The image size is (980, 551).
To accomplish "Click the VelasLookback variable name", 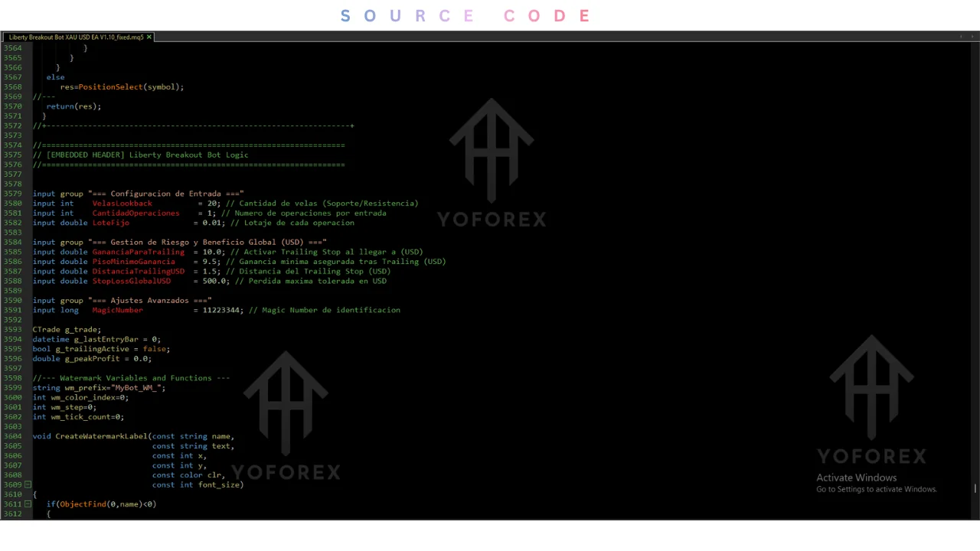I will coord(122,204).
